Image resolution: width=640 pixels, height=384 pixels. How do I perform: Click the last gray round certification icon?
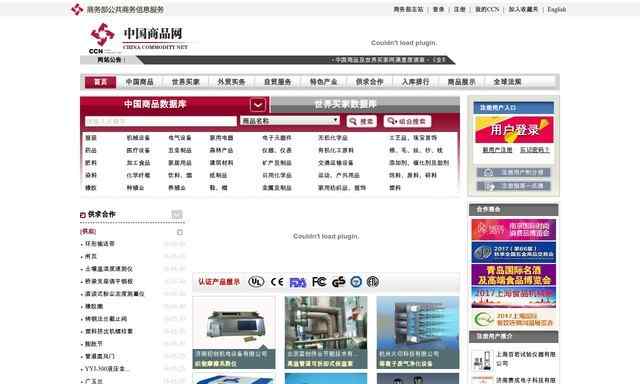click(x=373, y=282)
